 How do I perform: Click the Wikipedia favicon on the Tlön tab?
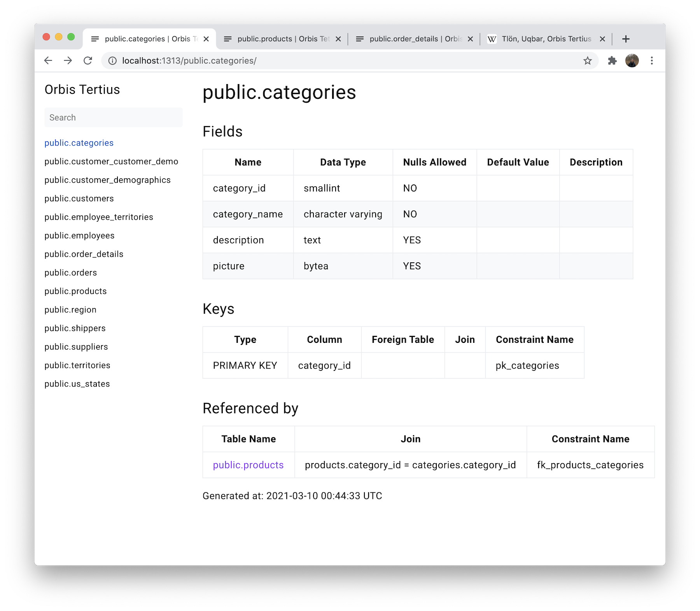tap(492, 39)
